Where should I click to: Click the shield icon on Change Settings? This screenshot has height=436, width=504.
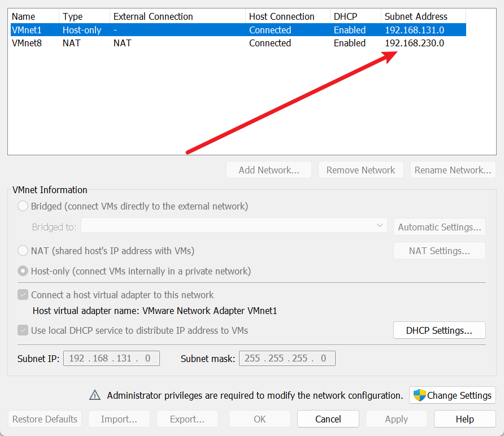click(419, 395)
